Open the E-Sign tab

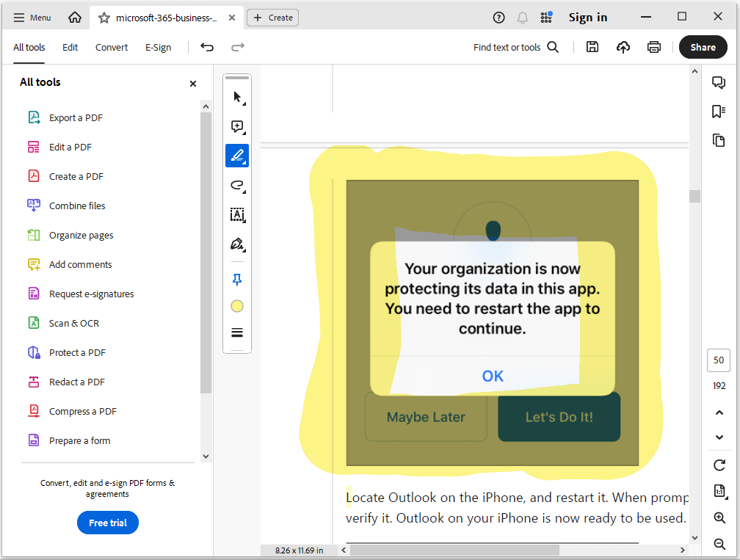pyautogui.click(x=158, y=47)
